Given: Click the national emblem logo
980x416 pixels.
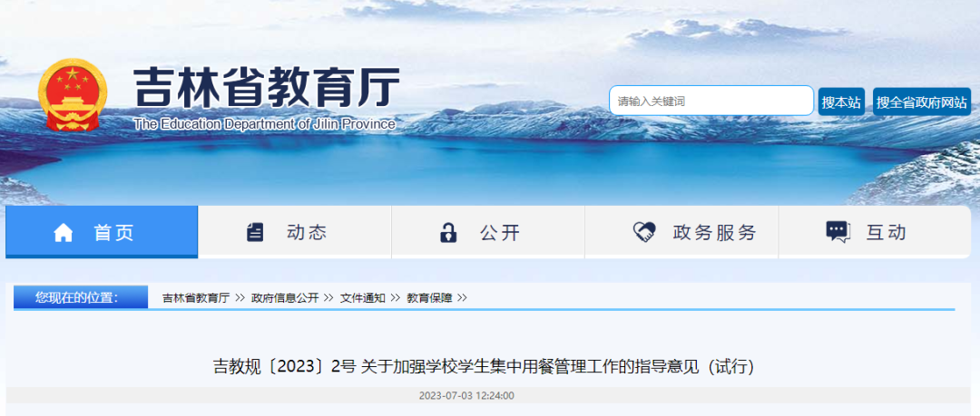Looking at the screenshot, I should point(73,94).
